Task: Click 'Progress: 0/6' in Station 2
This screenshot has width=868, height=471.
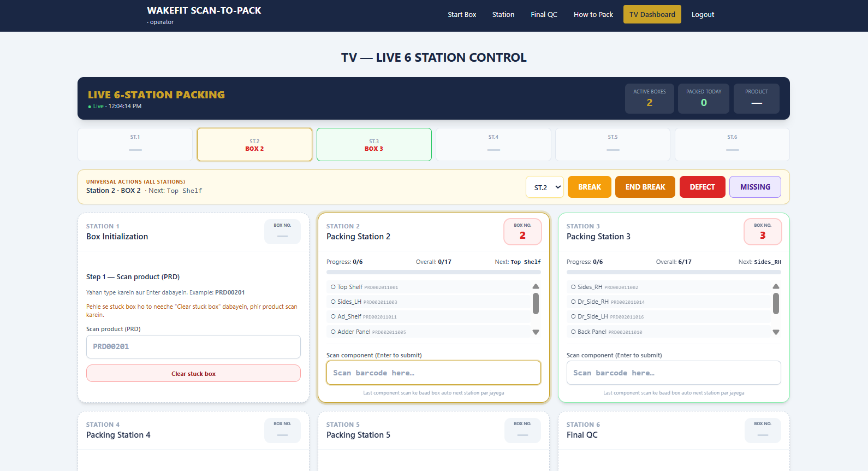Action: [344, 262]
